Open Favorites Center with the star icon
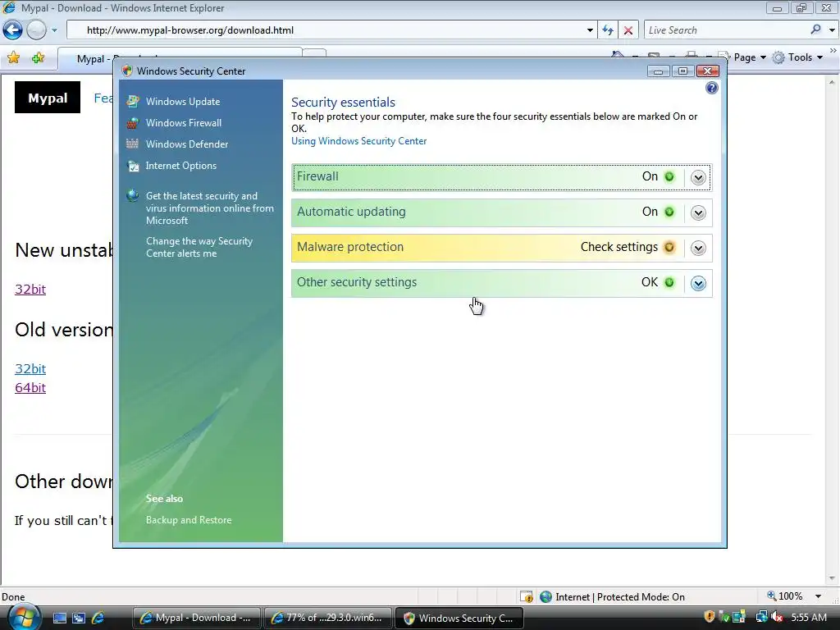 coord(14,57)
